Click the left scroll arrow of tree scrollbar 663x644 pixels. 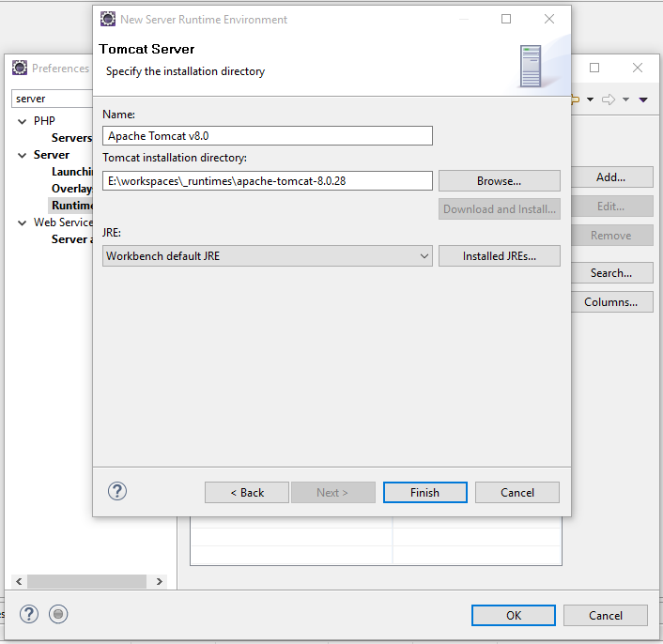[x=19, y=581]
